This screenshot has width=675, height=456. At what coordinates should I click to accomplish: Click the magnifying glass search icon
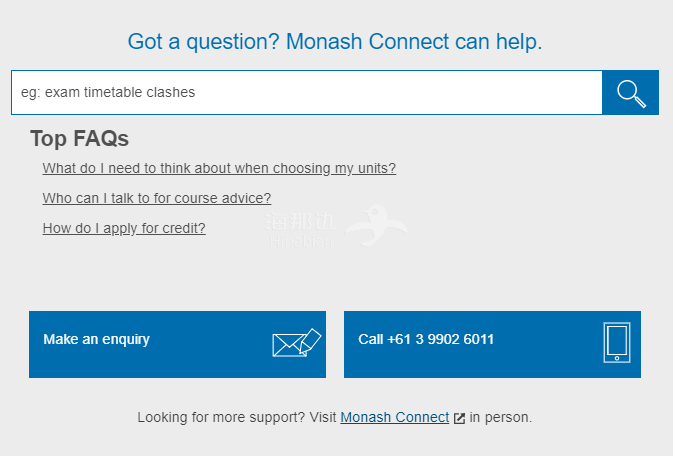point(631,93)
